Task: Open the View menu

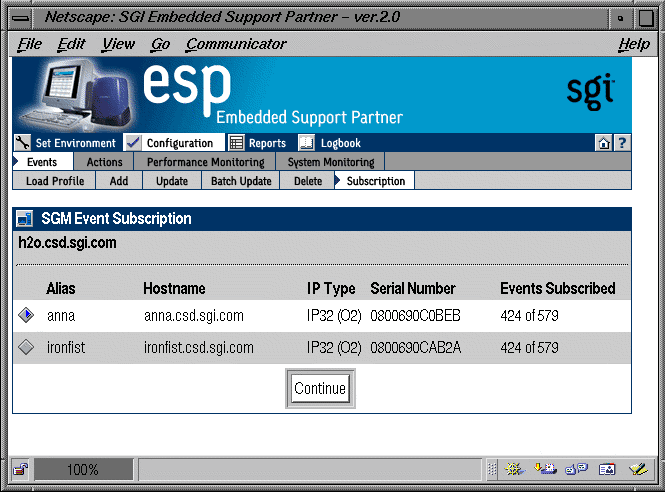Action: (118, 44)
